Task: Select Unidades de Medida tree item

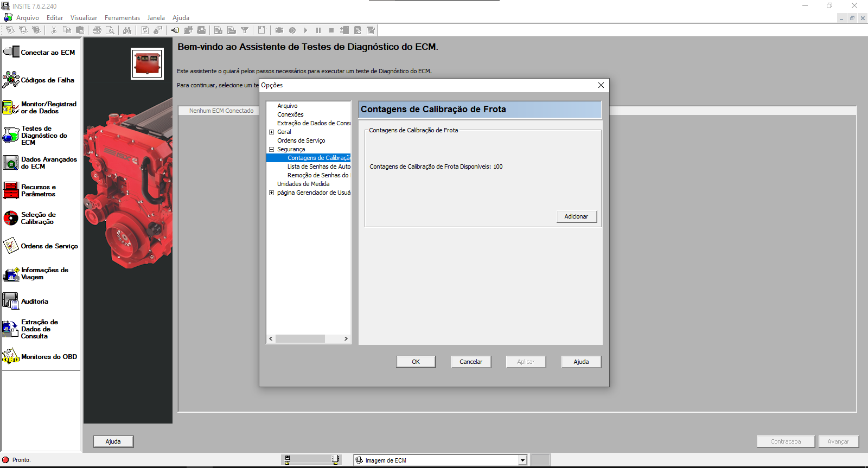Action: point(303,184)
